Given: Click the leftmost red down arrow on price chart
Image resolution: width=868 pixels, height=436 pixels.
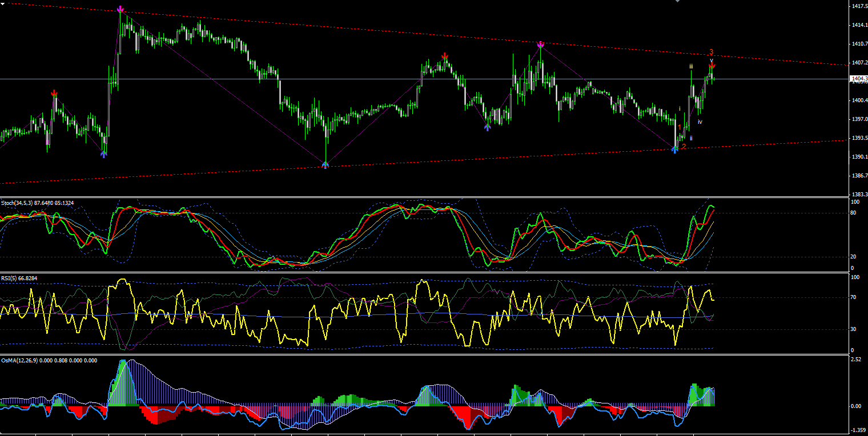Looking at the screenshot, I should 54,93.
